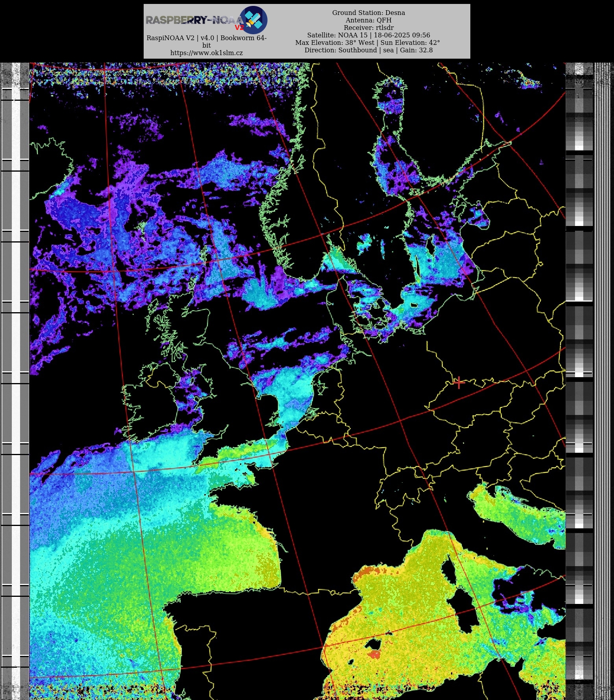Screen dimensions: 614x700
Task: Click the 'RaspiNOAA V2 | v4.0' version text
Action: pos(207,41)
